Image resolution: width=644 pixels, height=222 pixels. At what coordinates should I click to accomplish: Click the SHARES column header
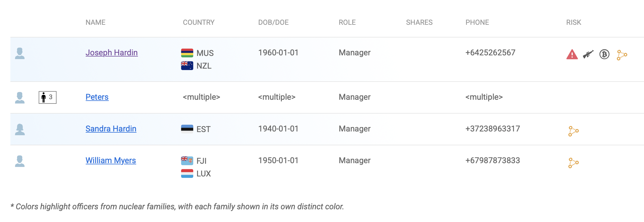419,22
